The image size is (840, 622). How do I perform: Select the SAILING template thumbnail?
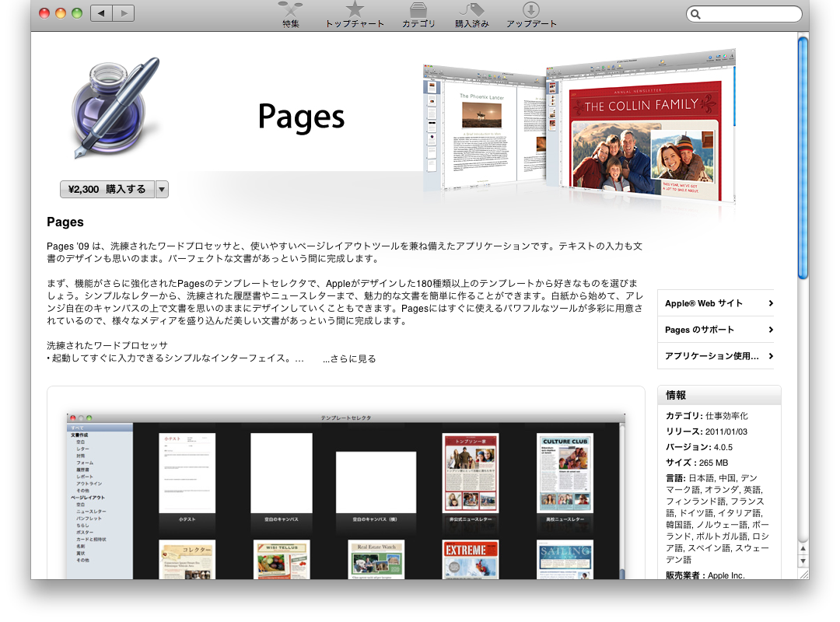point(565,559)
